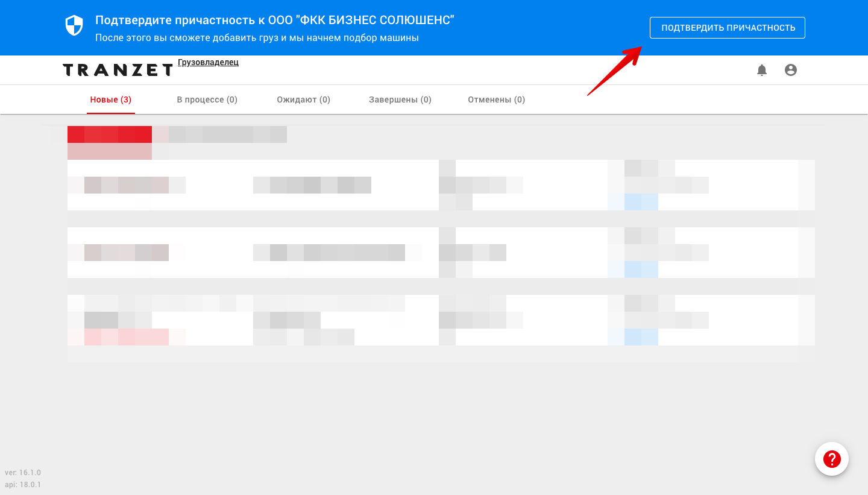This screenshot has height=495, width=868.
Task: Open the notifications bell icon
Action: [x=762, y=70]
